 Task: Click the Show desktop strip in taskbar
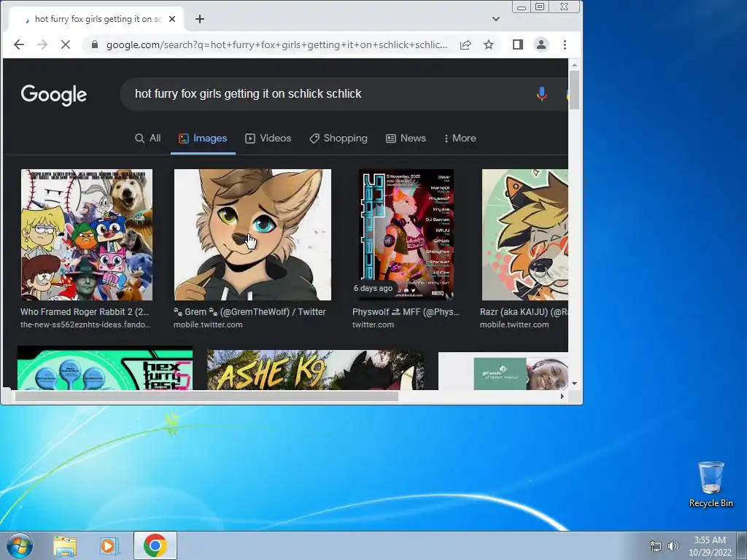pos(741,545)
